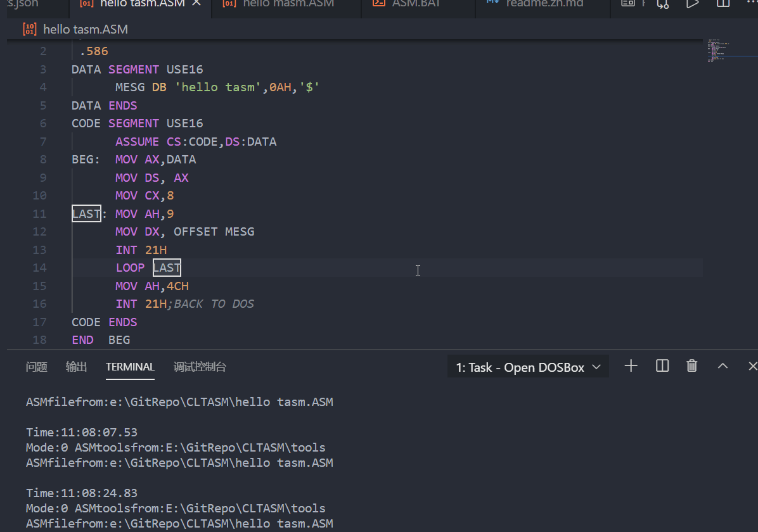Click OFFSET MESG on line 12

point(214,232)
